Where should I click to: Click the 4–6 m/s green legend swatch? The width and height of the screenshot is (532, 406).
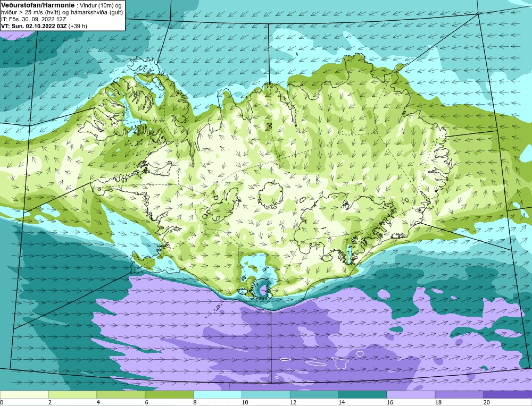[x=121, y=395]
